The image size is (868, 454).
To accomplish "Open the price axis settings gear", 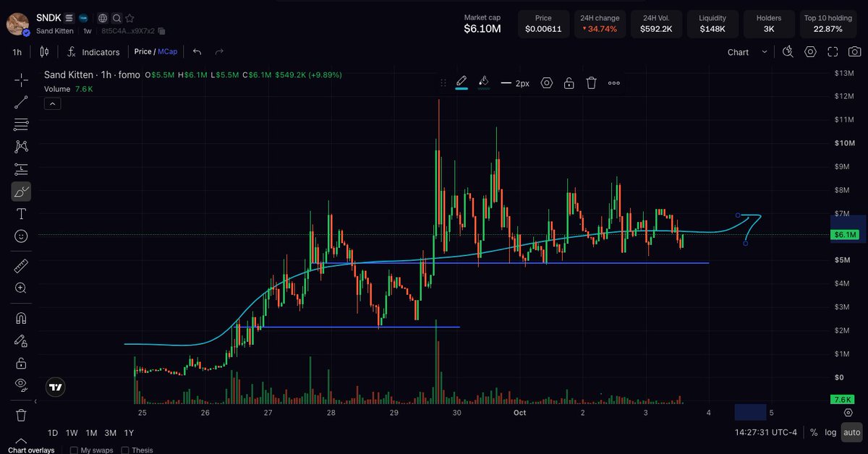I will [x=848, y=412].
